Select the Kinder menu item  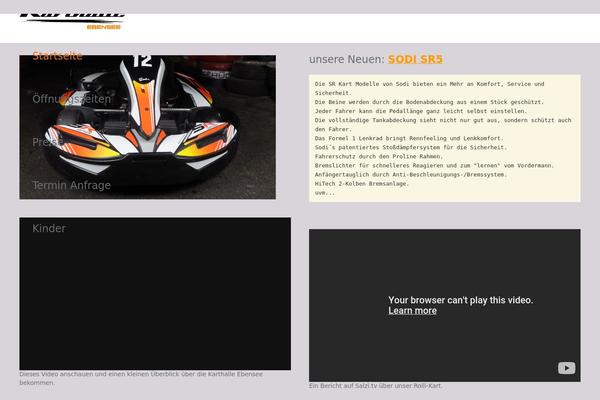49,229
